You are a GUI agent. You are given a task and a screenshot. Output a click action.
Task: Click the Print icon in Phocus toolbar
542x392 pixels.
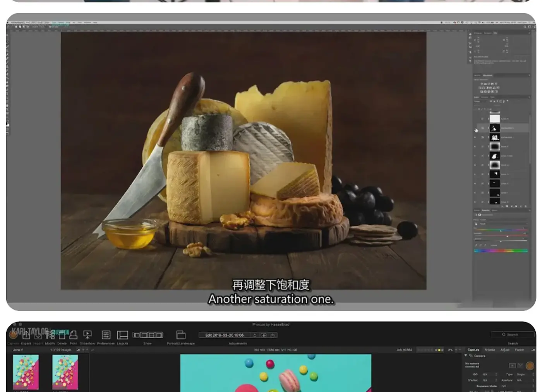pyautogui.click(x=73, y=335)
